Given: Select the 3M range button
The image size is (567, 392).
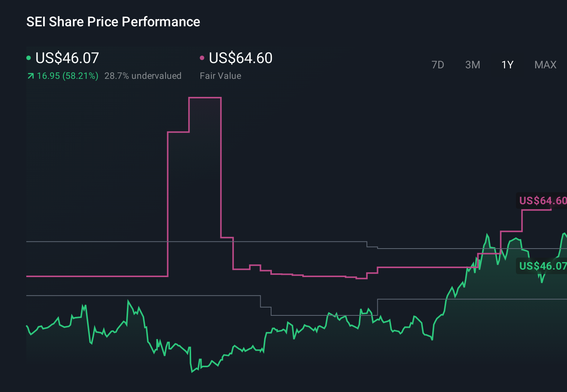Looking at the screenshot, I should tap(472, 65).
